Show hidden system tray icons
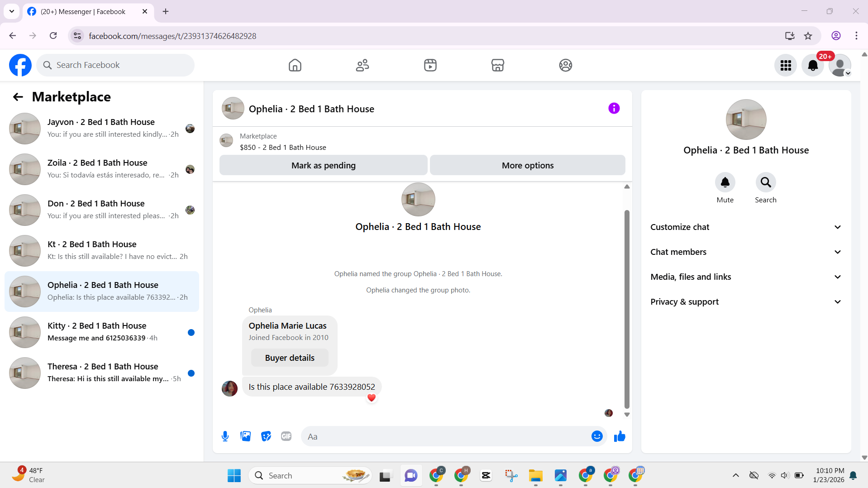Viewport: 868px width, 488px height. click(x=736, y=475)
